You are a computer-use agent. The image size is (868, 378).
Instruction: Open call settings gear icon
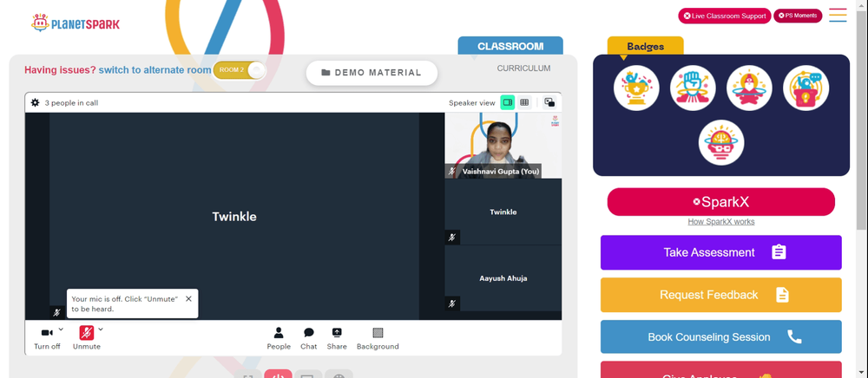[35, 102]
